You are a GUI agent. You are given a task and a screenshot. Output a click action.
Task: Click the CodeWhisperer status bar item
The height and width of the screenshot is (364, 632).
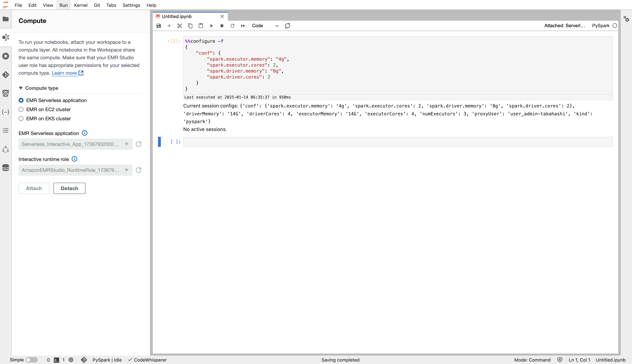(x=147, y=360)
